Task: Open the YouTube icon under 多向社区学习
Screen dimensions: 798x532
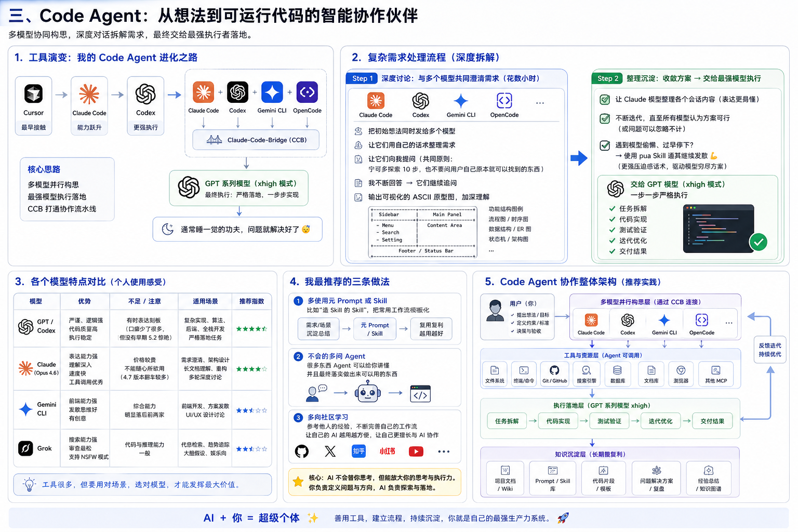Action: click(416, 451)
